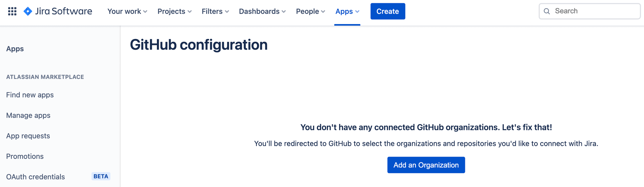Open Promotions sidebar item
This screenshot has height=187, width=644.
click(25, 156)
